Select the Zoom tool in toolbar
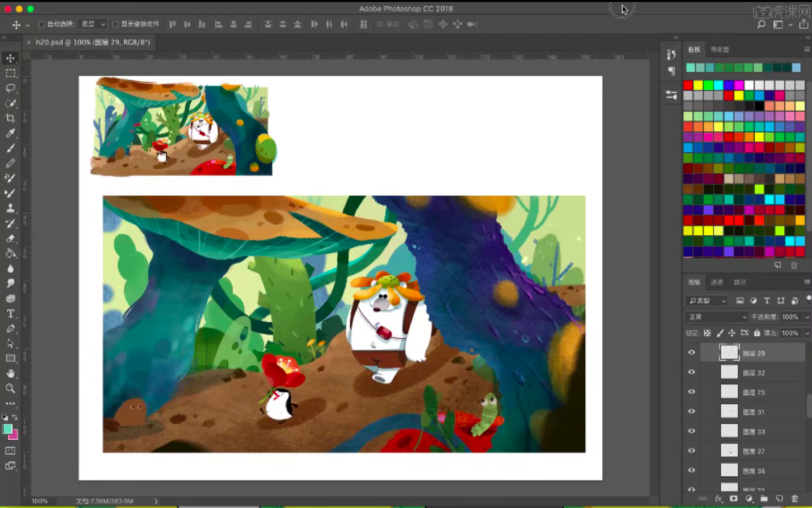This screenshot has width=812, height=508. (x=11, y=388)
